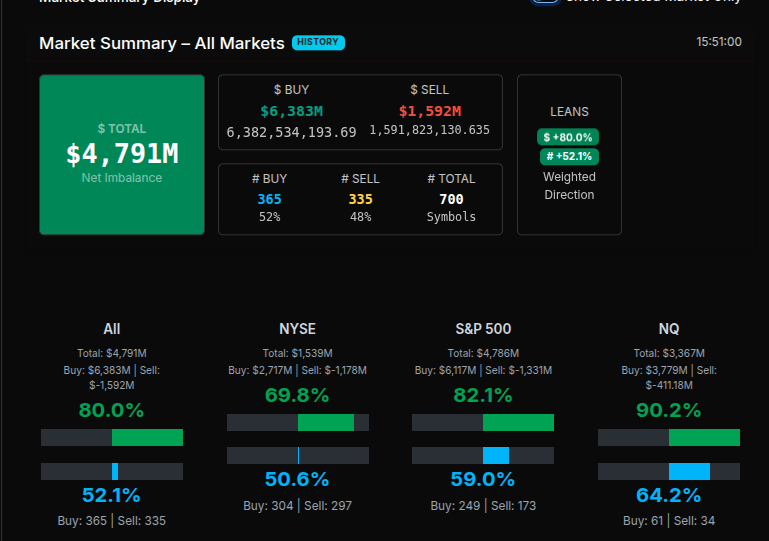Click the 700 total symbols value

click(451, 199)
